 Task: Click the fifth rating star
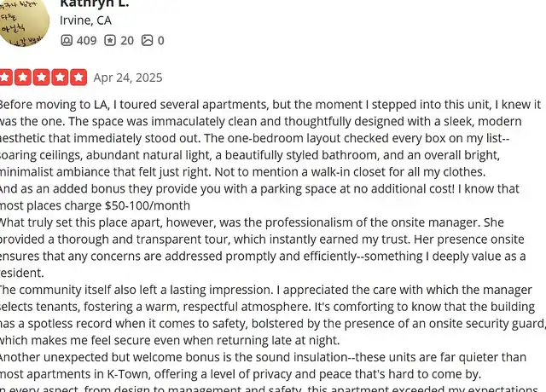tap(78, 78)
